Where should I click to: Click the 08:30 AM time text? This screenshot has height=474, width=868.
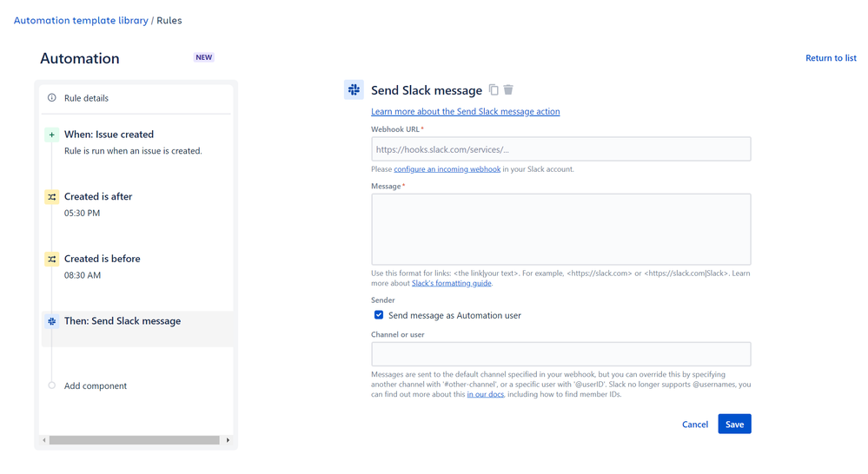pos(83,275)
